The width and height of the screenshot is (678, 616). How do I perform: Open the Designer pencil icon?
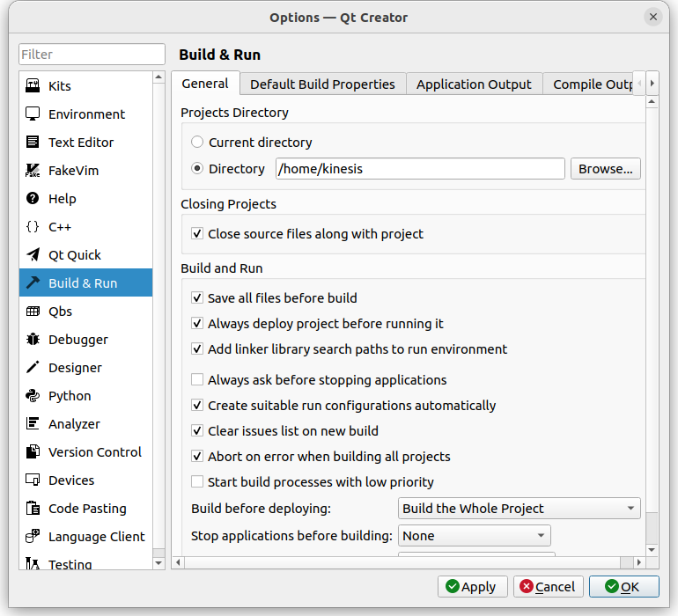click(x=33, y=368)
